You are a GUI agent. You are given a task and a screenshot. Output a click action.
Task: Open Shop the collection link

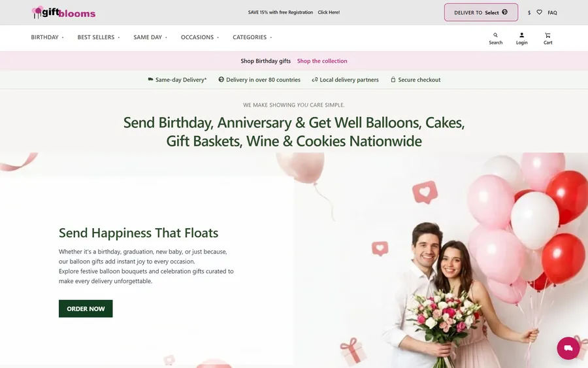pyautogui.click(x=322, y=61)
